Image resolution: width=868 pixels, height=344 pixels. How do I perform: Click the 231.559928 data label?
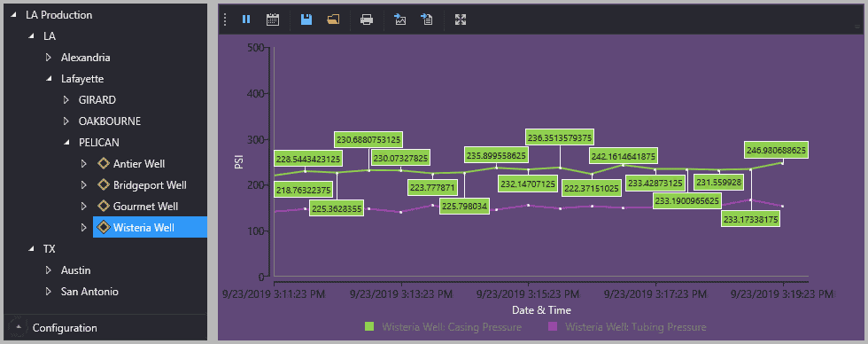tap(719, 182)
